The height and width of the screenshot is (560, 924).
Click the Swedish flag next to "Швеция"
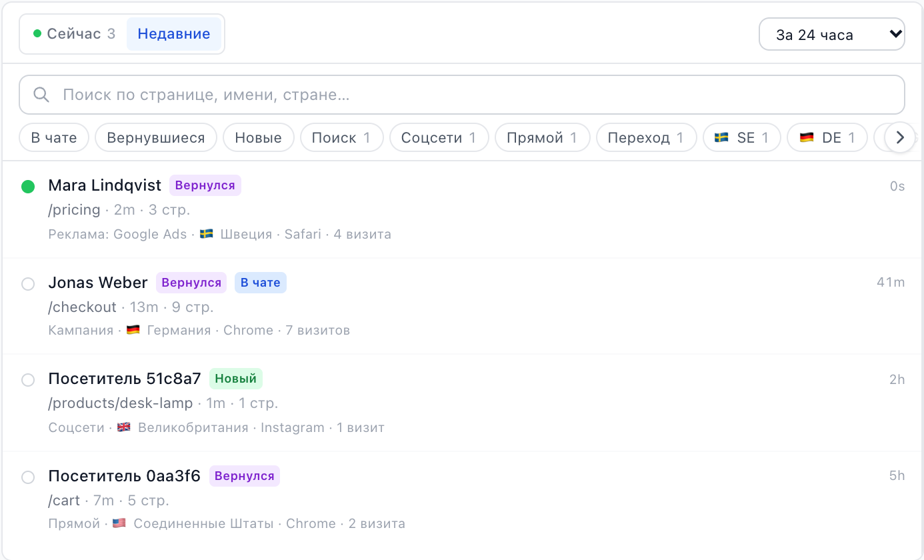207,234
